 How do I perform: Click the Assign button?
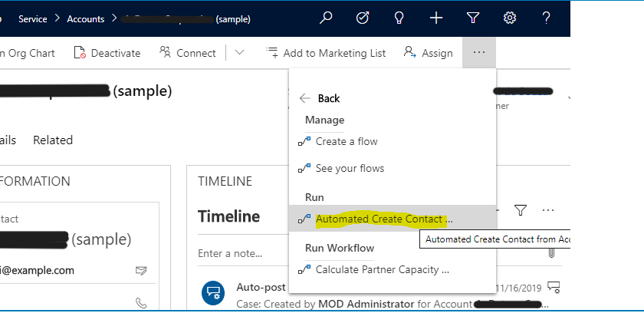point(429,53)
